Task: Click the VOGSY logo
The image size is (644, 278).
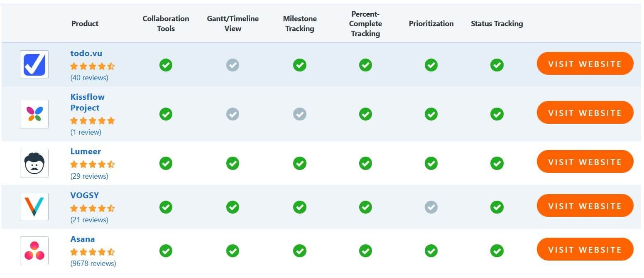Action: click(x=34, y=207)
